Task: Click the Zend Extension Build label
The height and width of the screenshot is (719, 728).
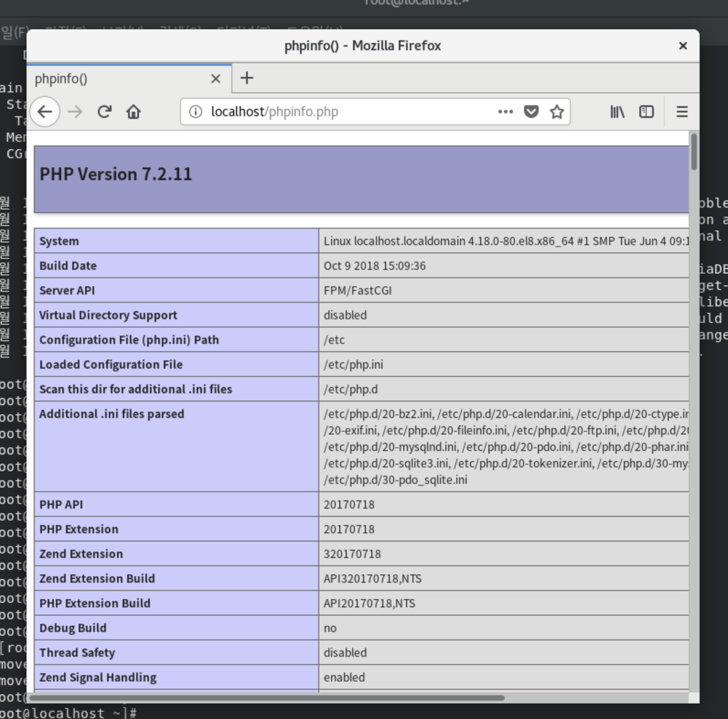Action: pos(97,579)
